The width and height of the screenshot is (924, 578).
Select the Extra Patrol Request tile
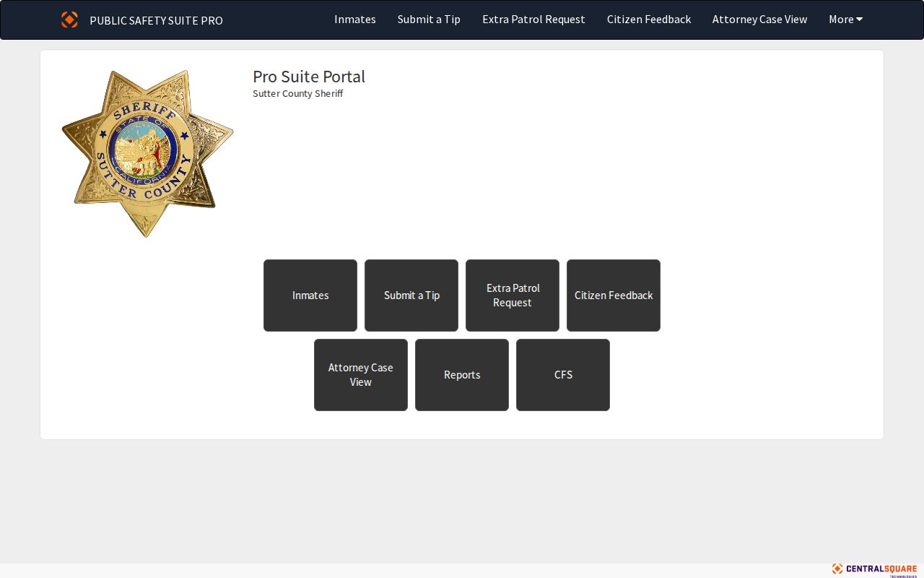(513, 296)
